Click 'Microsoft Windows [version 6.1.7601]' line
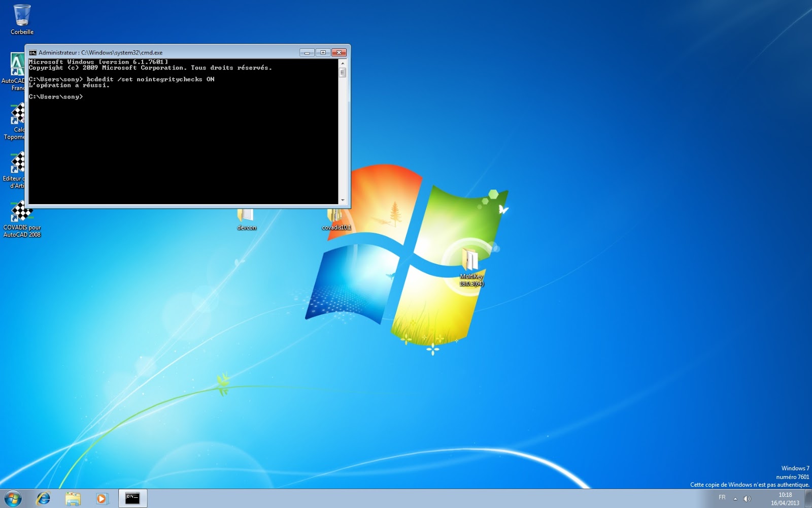 point(98,62)
